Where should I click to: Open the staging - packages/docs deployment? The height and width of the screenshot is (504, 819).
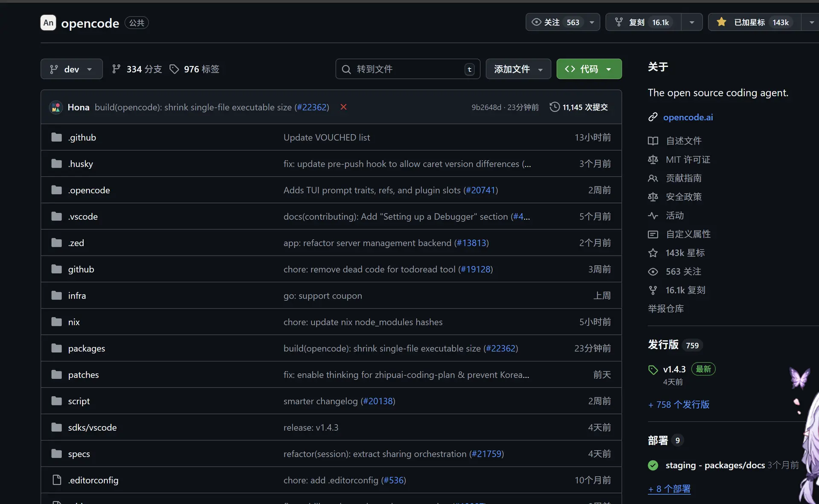coord(715,465)
